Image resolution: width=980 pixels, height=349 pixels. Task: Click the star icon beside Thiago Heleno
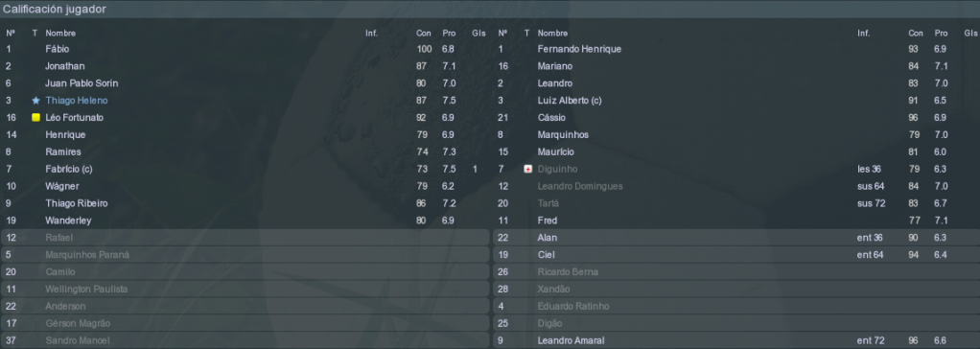tap(35, 100)
